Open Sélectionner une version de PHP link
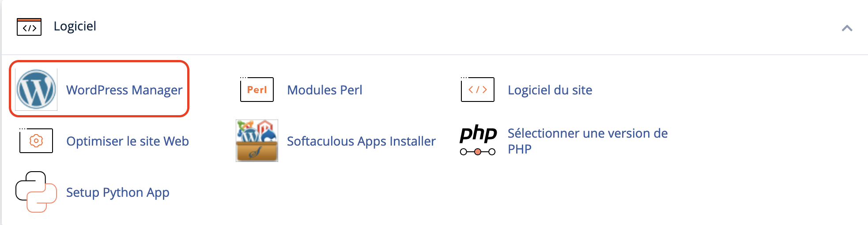Screen dimensions: 868x225 tap(587, 141)
